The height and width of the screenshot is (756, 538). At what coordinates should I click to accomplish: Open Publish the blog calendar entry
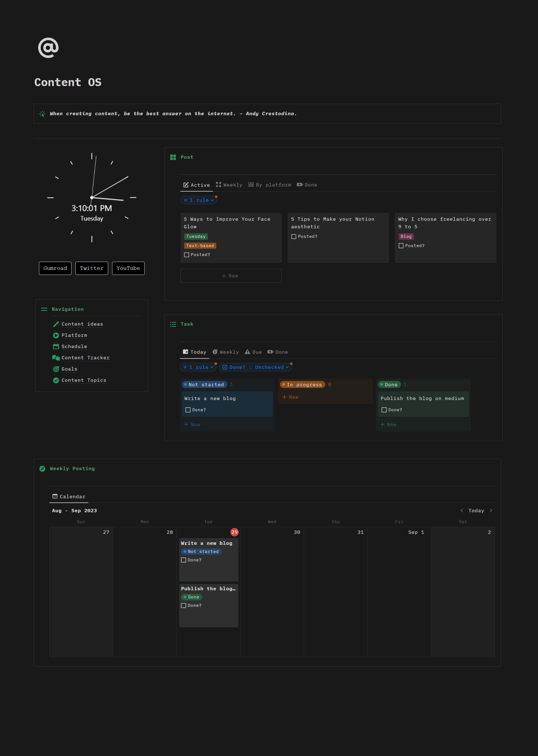click(x=208, y=589)
